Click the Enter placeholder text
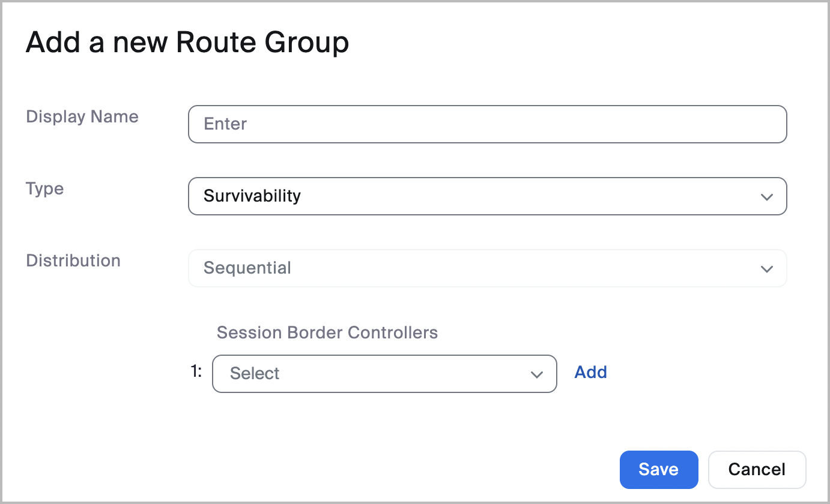Viewport: 830px width, 504px height. click(x=226, y=124)
